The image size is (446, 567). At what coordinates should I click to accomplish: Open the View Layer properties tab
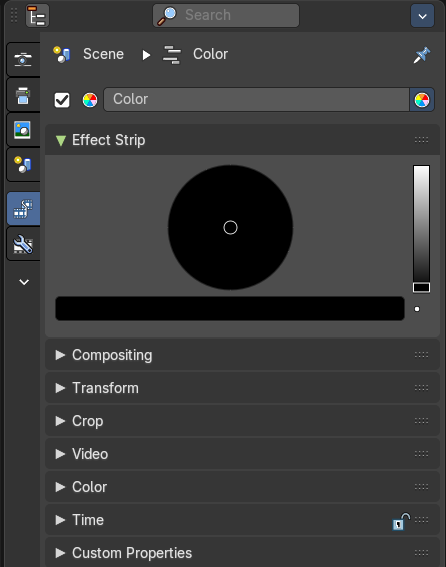(x=23, y=130)
